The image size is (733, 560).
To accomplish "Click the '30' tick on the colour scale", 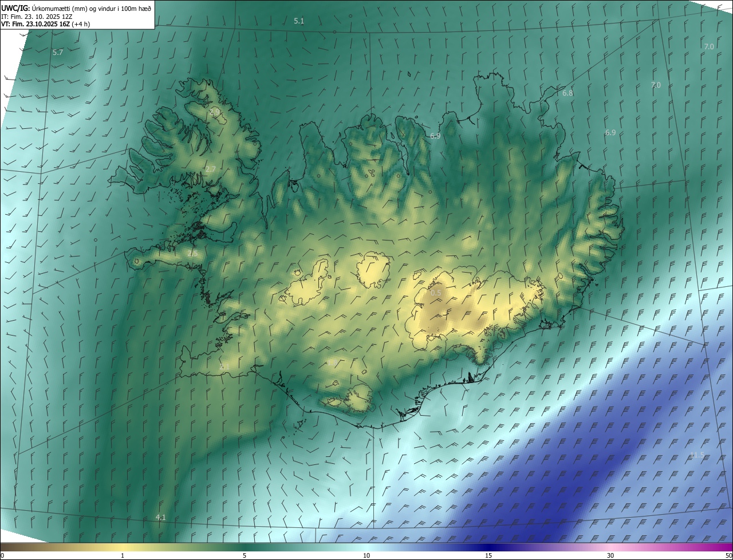I will tap(610, 555).
